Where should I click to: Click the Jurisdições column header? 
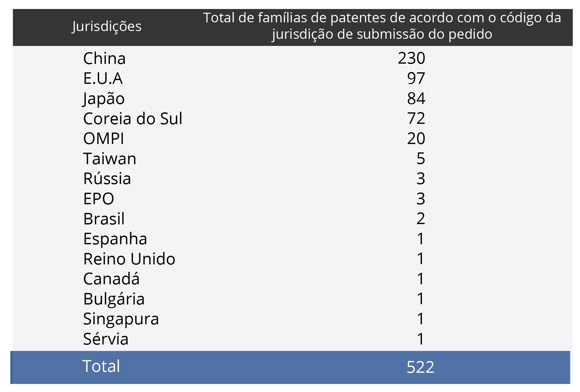tap(107, 27)
